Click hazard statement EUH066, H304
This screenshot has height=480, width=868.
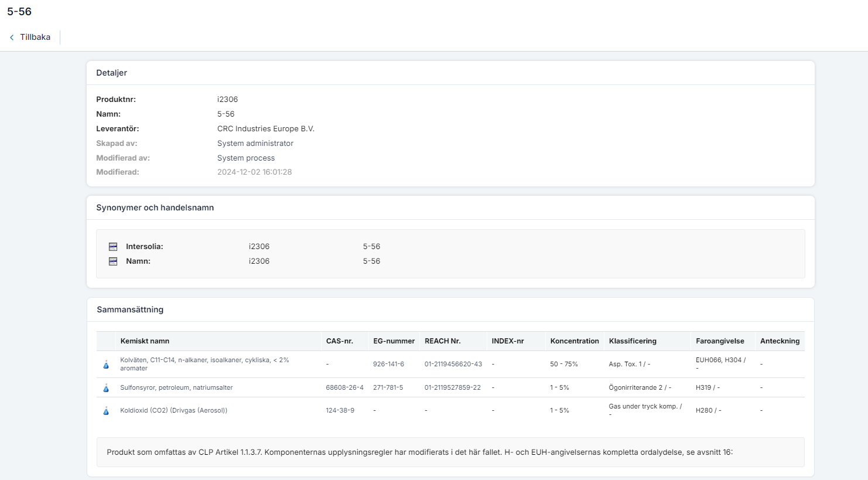720,364
